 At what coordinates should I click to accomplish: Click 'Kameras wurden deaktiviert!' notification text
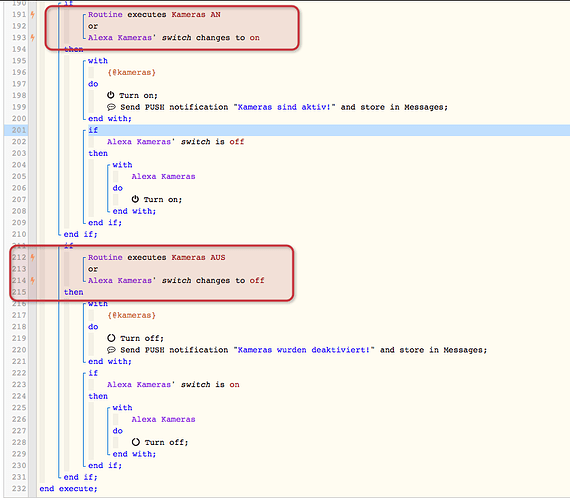[x=304, y=350]
